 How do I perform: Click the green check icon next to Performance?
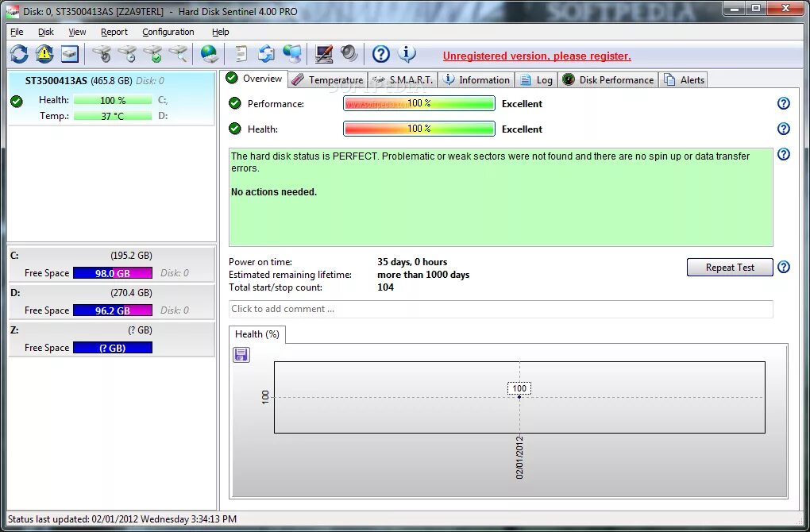click(x=235, y=103)
